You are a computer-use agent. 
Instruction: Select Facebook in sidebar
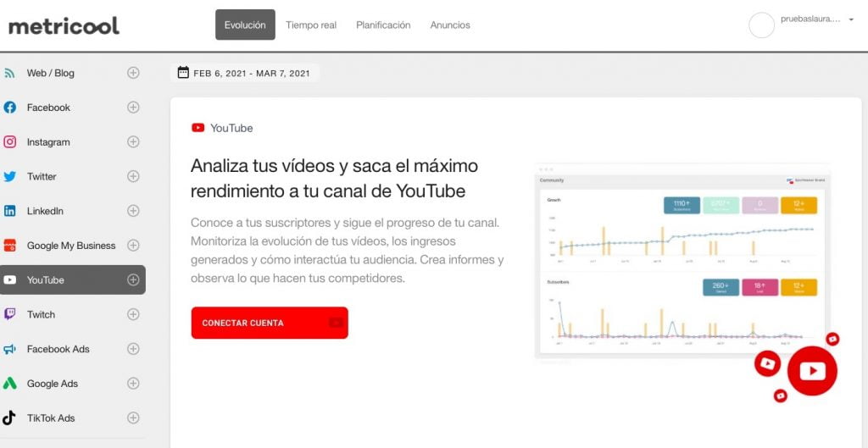click(x=48, y=108)
